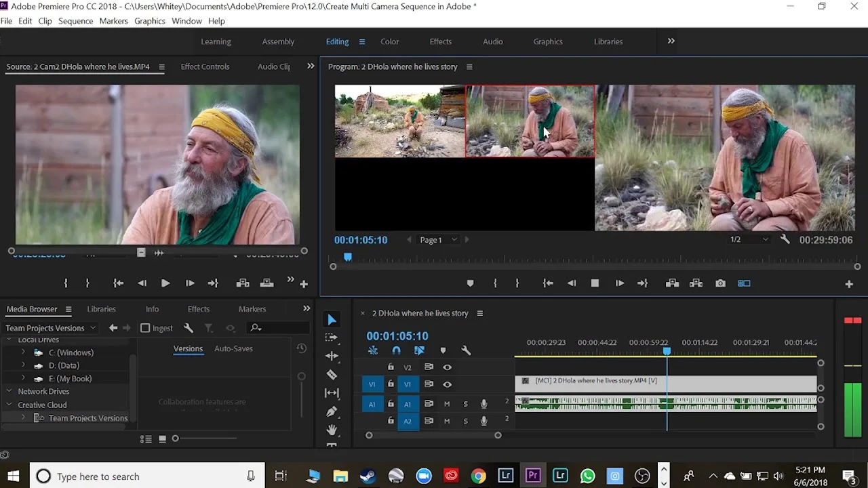
Task: Open the Team Projects Versions dropdown
Action: (51, 328)
